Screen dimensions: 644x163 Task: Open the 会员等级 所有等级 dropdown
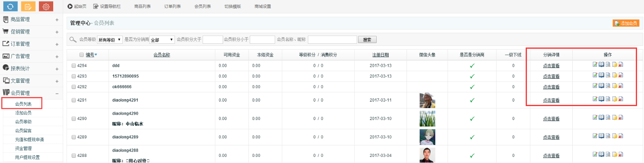(110, 40)
